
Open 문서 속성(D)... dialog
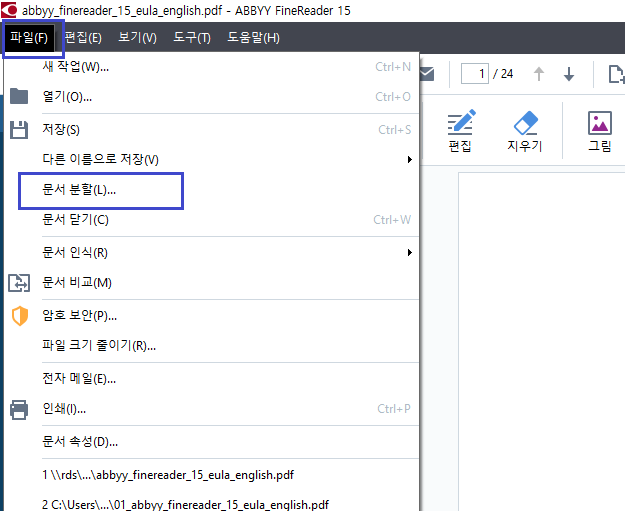(211, 441)
